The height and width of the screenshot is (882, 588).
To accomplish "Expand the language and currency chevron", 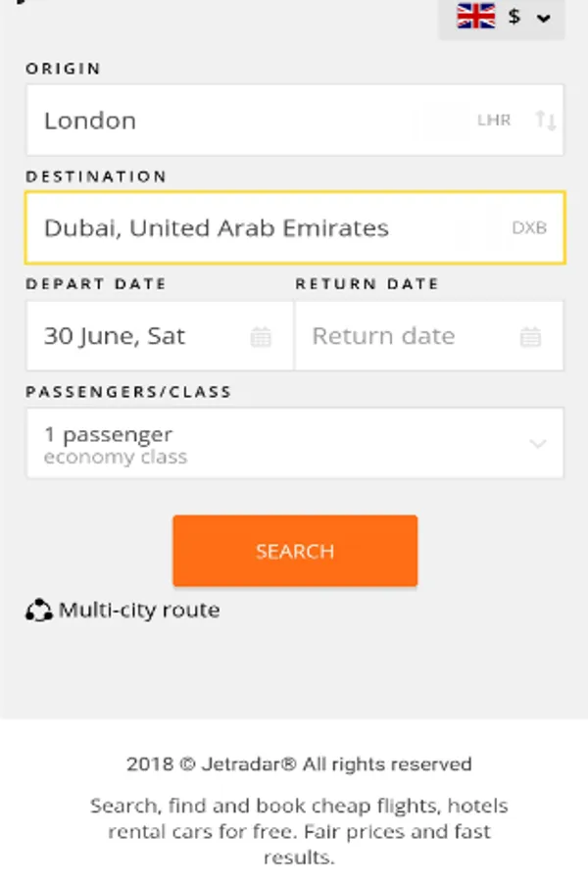I will pos(544,18).
